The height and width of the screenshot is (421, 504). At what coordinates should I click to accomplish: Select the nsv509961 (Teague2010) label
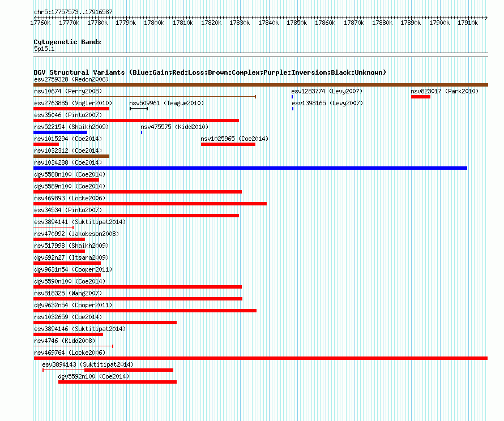(166, 103)
